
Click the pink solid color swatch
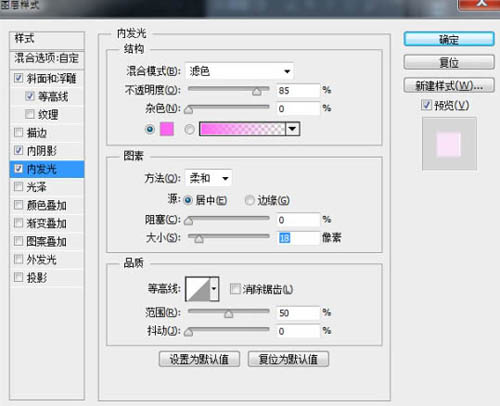click(167, 129)
